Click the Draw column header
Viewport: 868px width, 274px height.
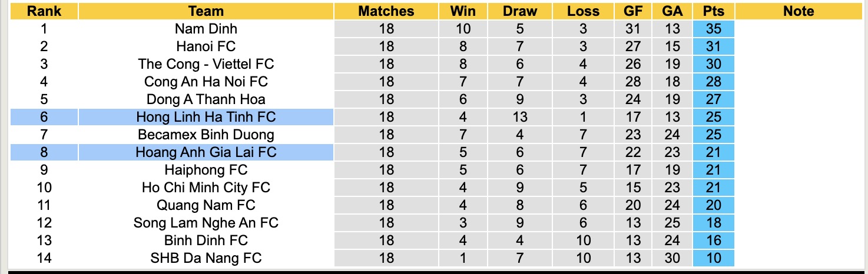click(x=520, y=11)
